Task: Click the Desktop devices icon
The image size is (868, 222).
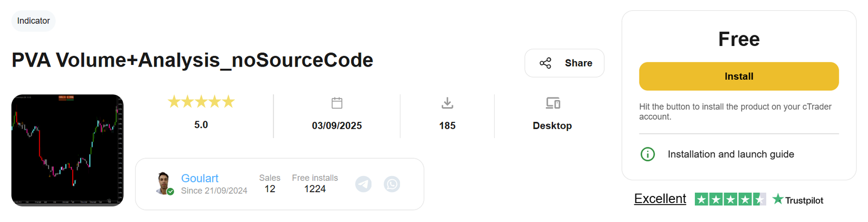Action: (552, 103)
